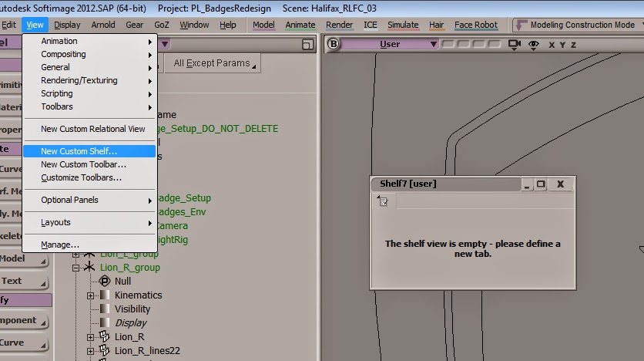644x361 pixels.
Task: Click the Y axis view button
Action: (562, 45)
